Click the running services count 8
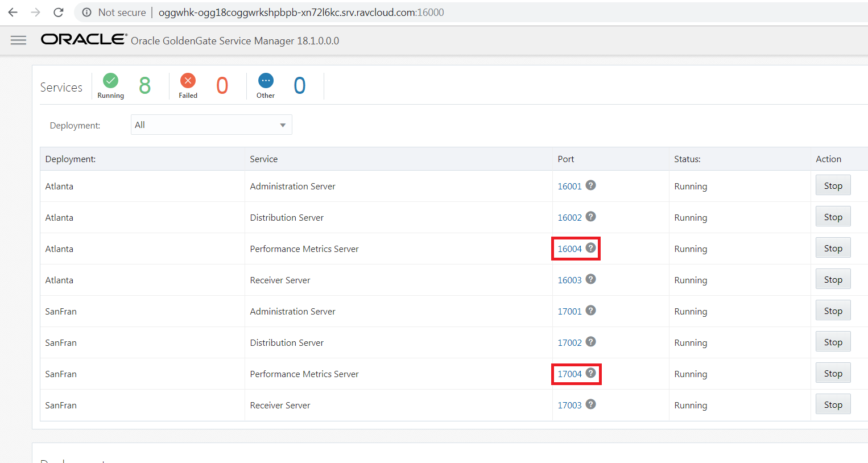 coord(145,86)
